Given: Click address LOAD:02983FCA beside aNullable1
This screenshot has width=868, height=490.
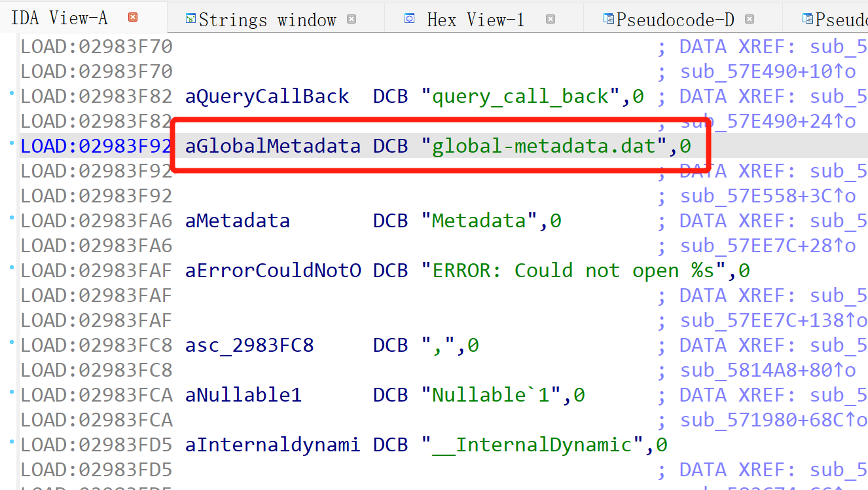Looking at the screenshot, I should click(96, 395).
